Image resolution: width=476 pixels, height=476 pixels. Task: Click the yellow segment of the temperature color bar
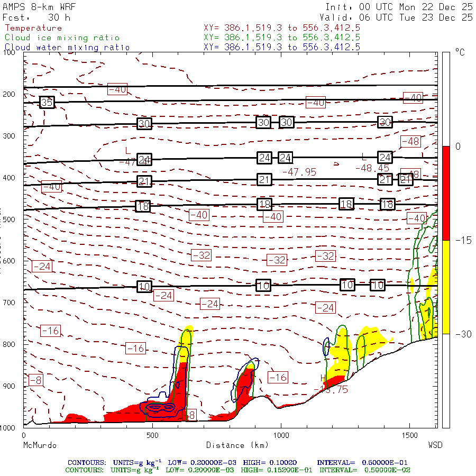[x=446, y=287]
